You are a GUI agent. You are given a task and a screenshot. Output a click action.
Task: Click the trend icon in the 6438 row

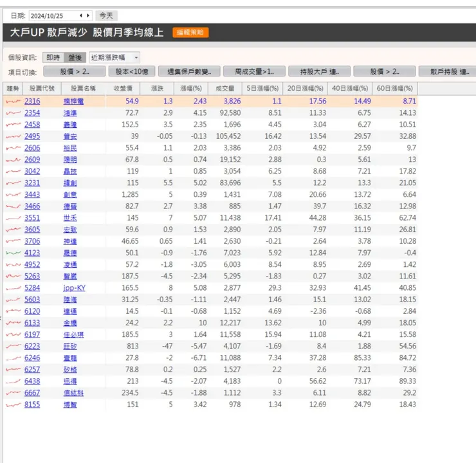[x=14, y=381]
